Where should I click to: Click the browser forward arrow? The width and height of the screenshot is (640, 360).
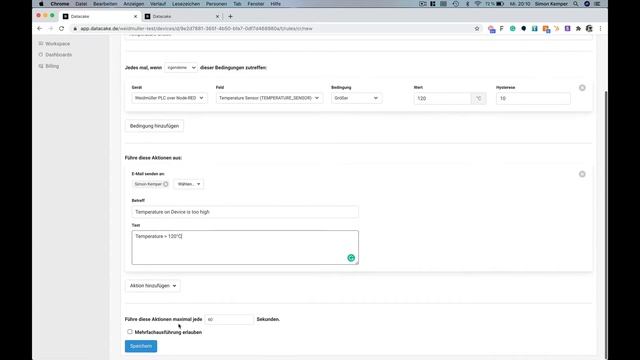click(x=51, y=29)
